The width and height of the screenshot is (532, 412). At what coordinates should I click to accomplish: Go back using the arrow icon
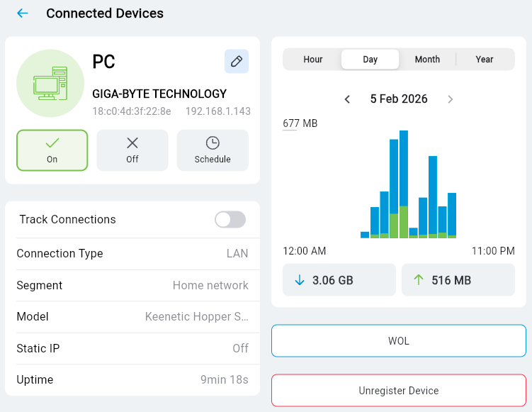click(x=23, y=13)
